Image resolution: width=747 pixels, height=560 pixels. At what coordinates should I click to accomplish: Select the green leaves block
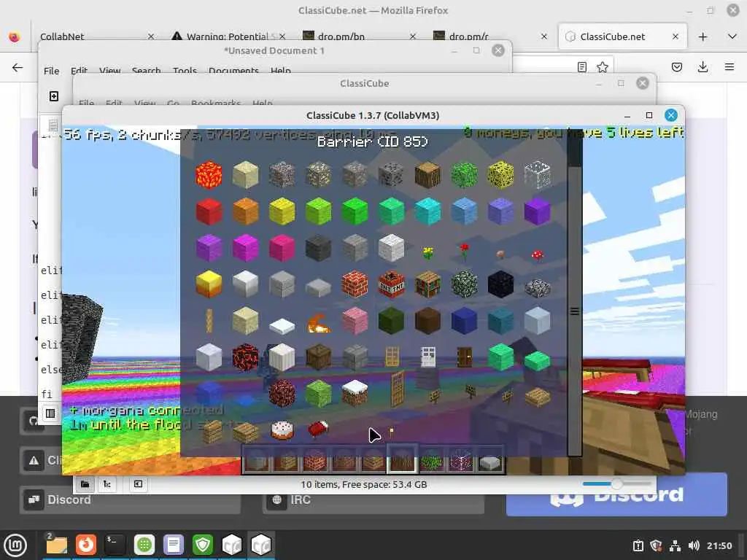click(464, 175)
